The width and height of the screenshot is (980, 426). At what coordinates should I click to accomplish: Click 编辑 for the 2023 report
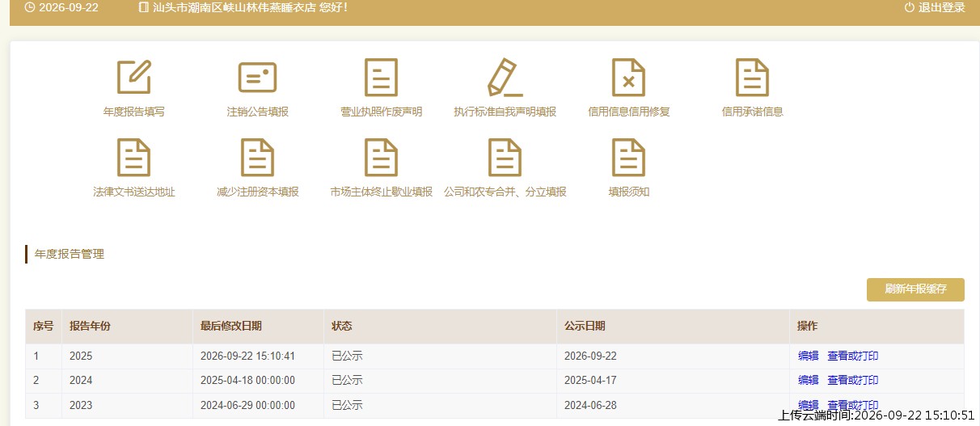click(809, 405)
